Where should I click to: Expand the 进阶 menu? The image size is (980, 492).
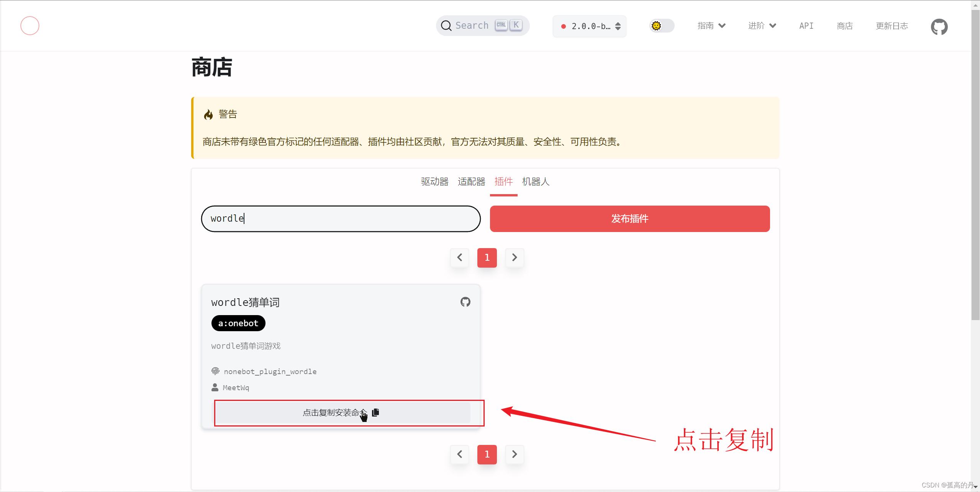point(762,26)
